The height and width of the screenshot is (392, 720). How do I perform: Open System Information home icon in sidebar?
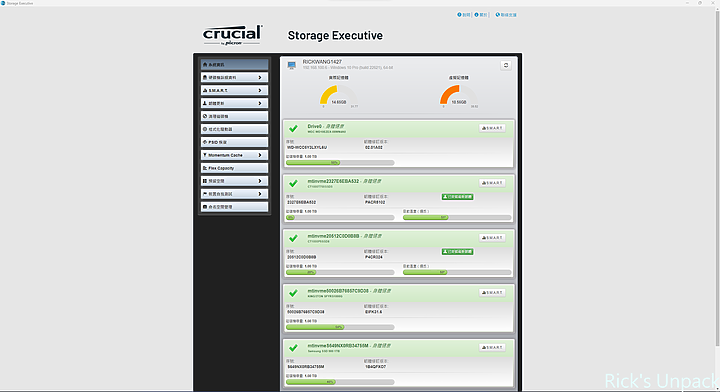205,64
